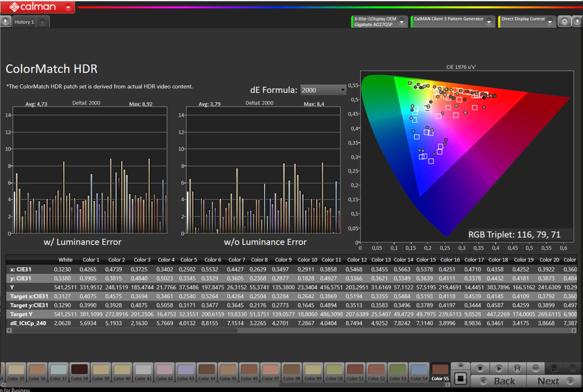Click the stop measurement button
The width and height of the screenshot is (583, 392).
pyautogui.click(x=480, y=368)
